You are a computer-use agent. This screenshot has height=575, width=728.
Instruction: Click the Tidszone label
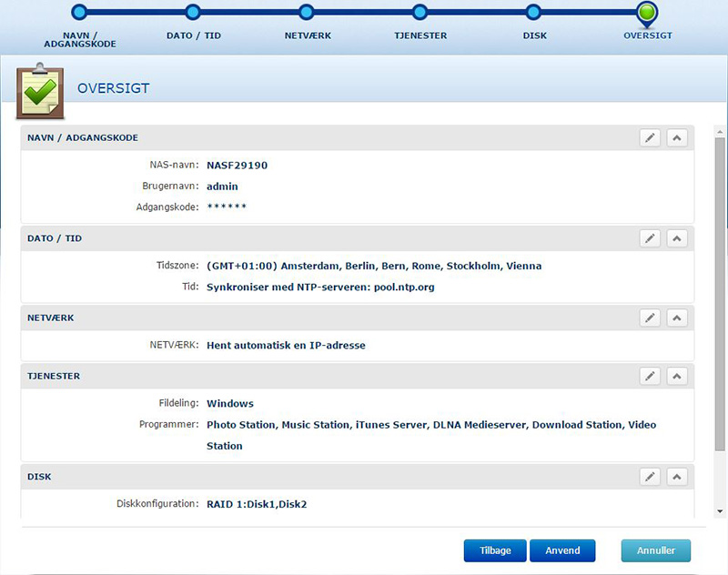[177, 266]
